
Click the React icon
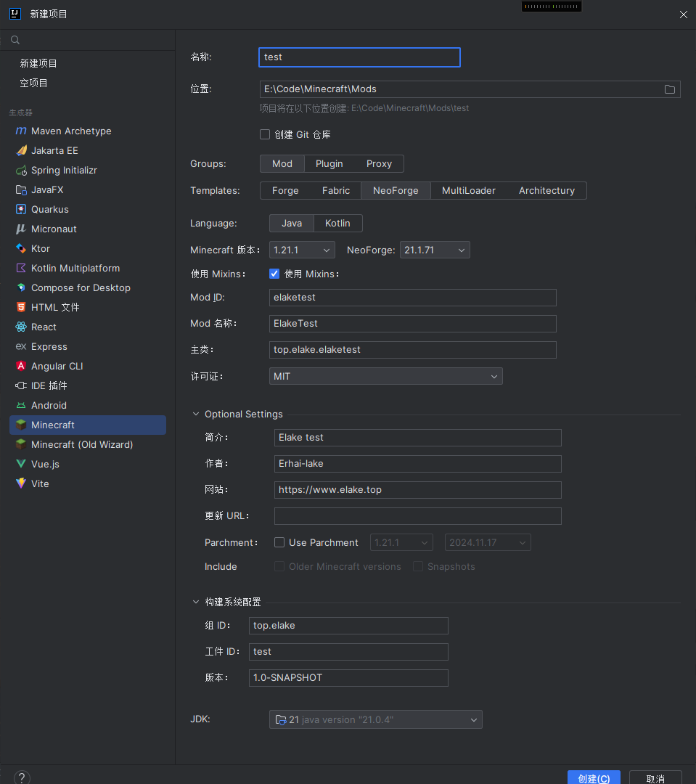[x=21, y=327]
